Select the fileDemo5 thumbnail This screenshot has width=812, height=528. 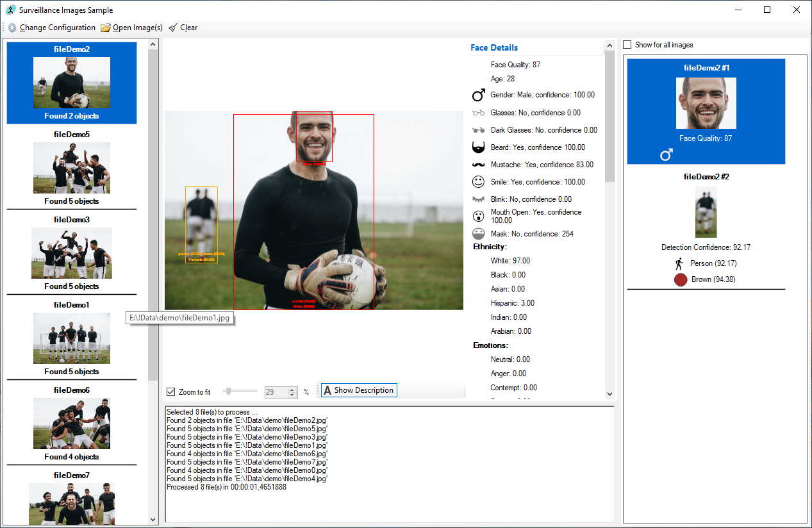tap(72, 168)
